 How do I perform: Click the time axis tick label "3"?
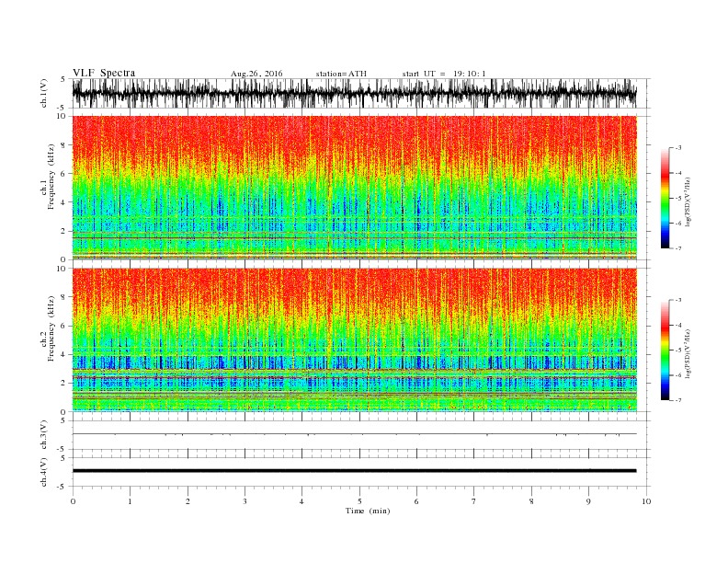[x=245, y=501]
